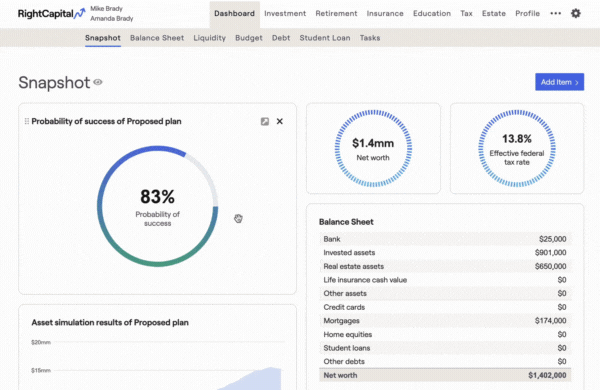Select the Snapshot sub-tab
600x390 pixels.
103,38
